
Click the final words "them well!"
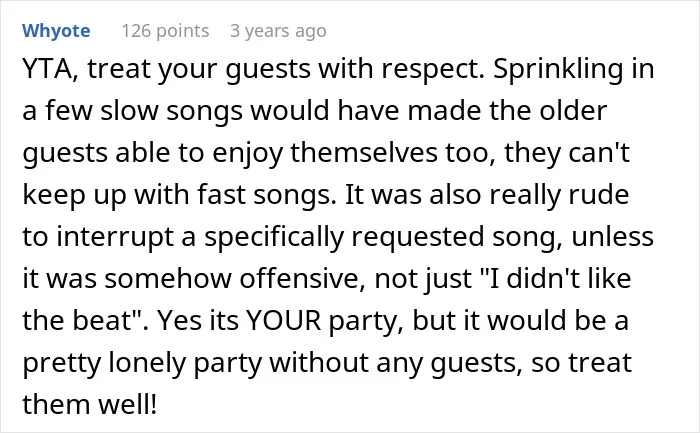point(90,404)
